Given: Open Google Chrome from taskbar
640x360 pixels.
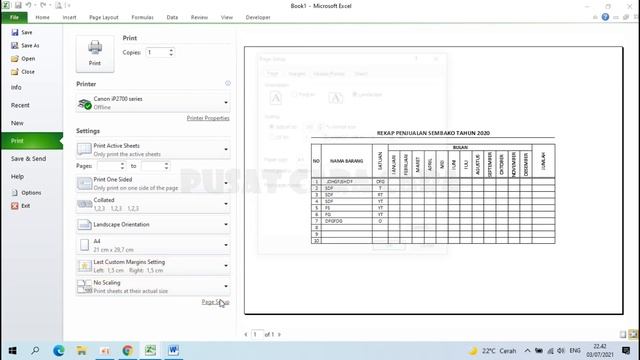Looking at the screenshot, I should click(127, 351).
